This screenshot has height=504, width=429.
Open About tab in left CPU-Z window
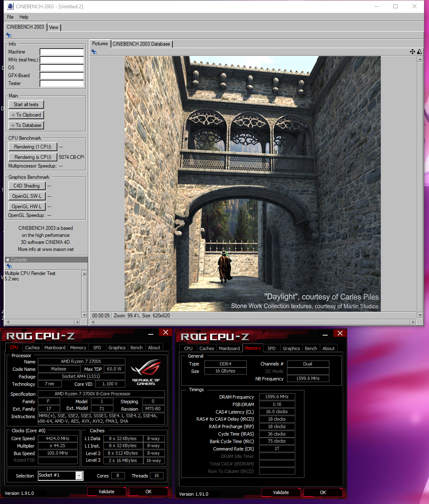(x=154, y=348)
